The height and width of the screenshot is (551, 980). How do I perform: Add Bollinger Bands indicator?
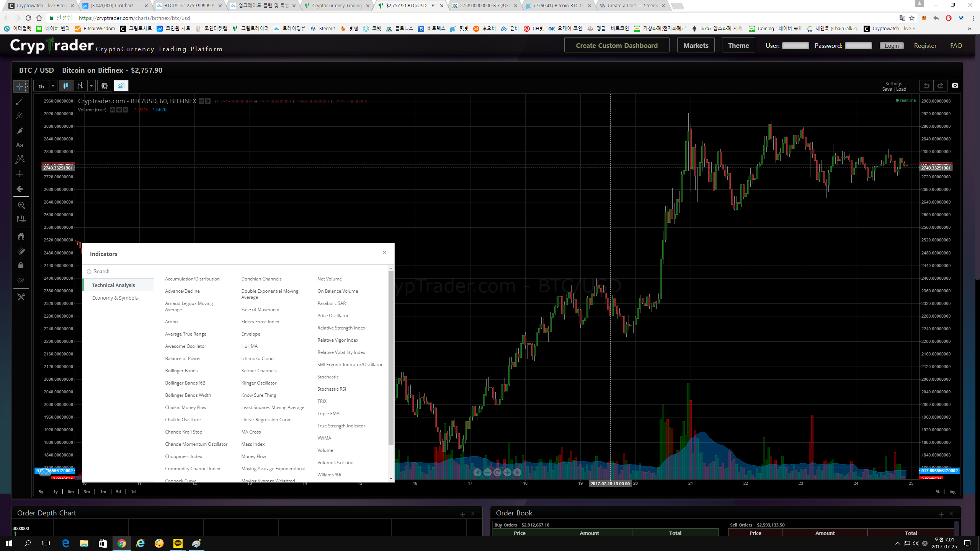pos(181,371)
